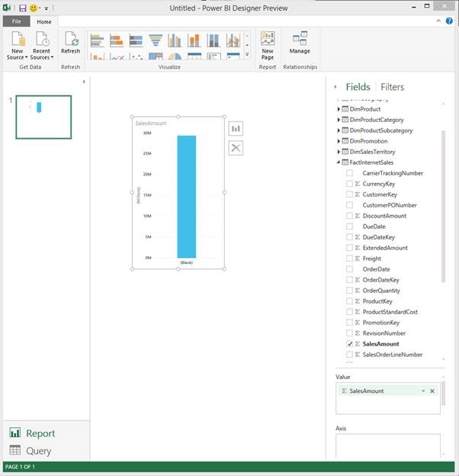
Task: Check the DiscountAmount field
Action: 349,216
